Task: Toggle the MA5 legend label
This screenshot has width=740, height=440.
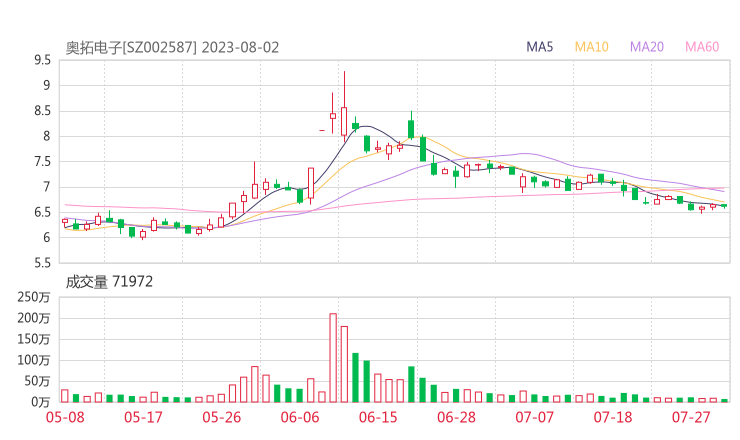Action: pos(539,47)
